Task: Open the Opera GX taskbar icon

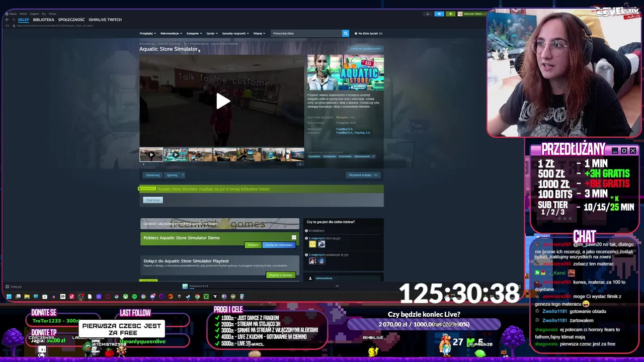Action: [x=108, y=297]
